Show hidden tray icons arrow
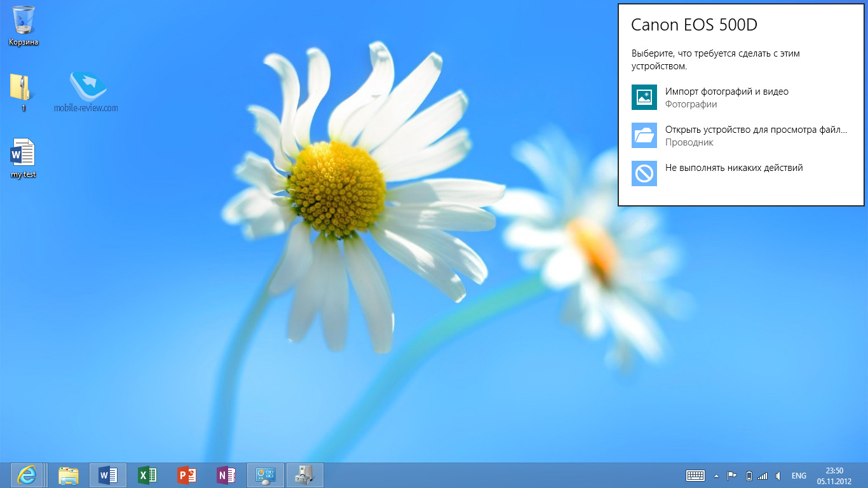This screenshot has width=868, height=488. point(717,475)
